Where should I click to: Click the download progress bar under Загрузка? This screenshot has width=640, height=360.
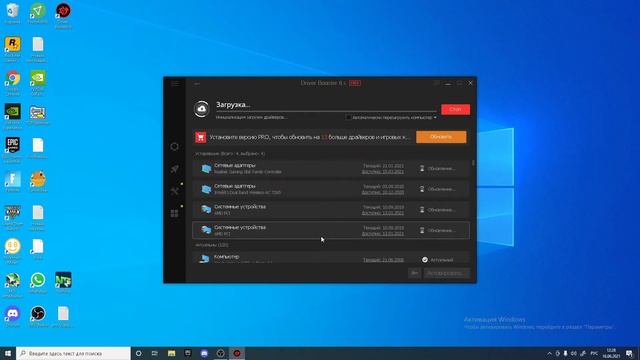pyautogui.click(x=326, y=111)
